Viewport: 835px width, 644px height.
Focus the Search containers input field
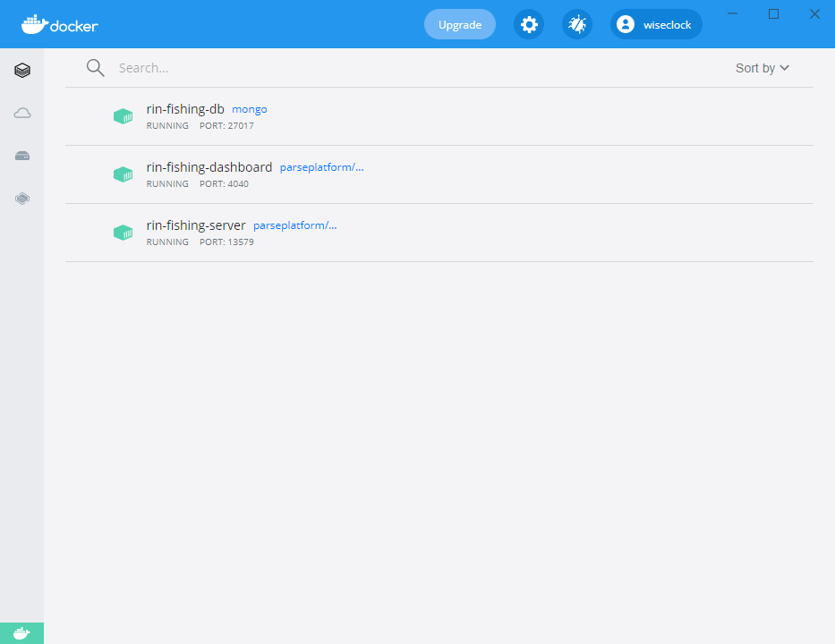[x=358, y=68]
